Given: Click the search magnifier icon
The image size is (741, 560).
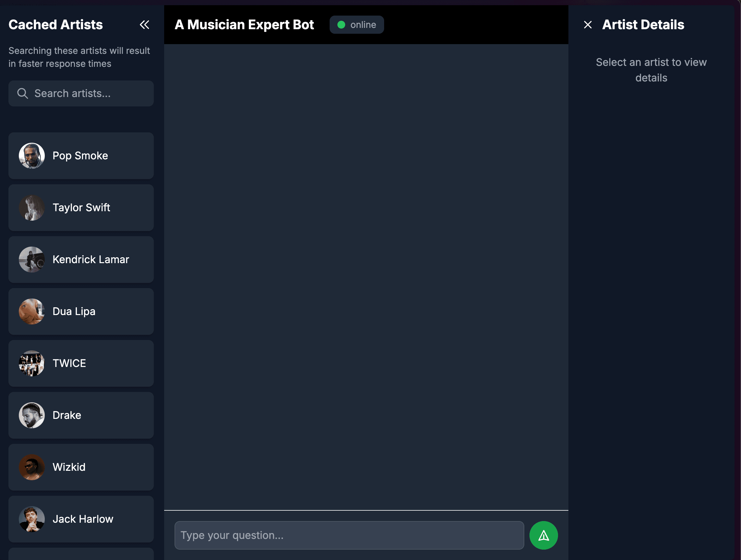Looking at the screenshot, I should click(x=22, y=93).
